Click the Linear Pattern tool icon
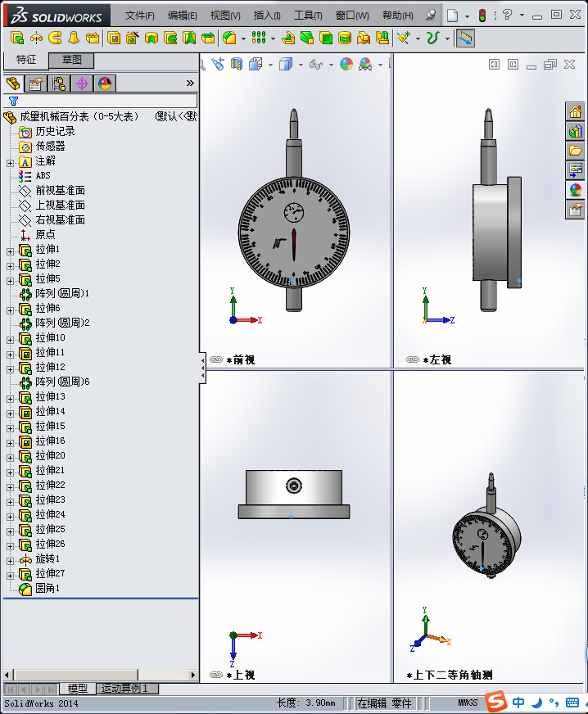 pos(258,38)
